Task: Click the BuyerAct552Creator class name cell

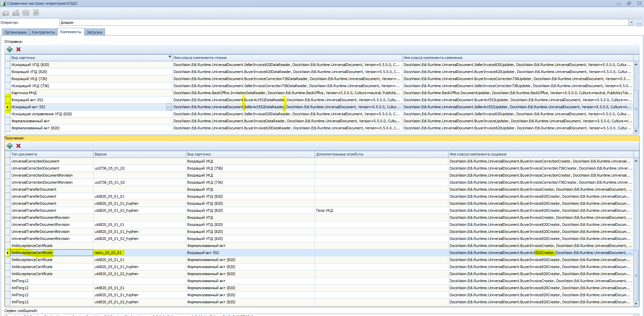Action: click(541, 253)
